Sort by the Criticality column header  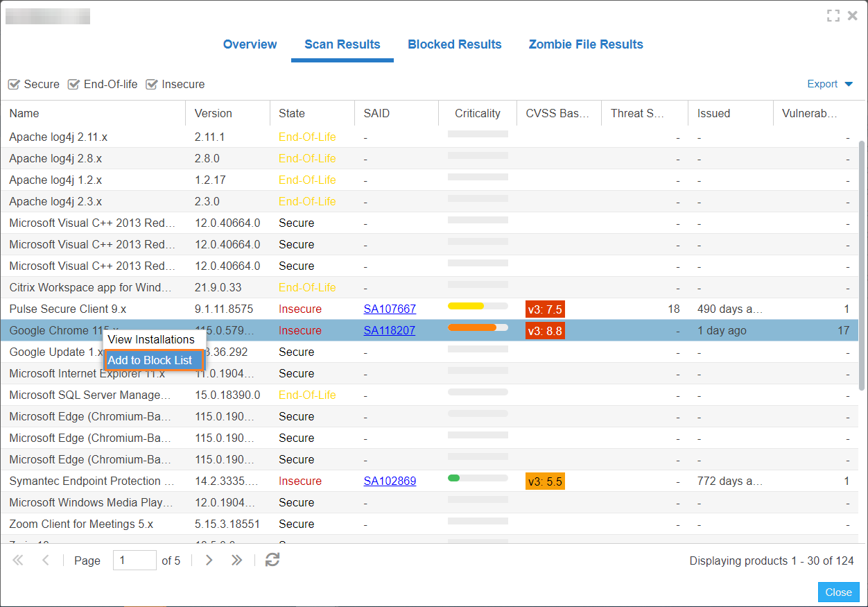478,114
